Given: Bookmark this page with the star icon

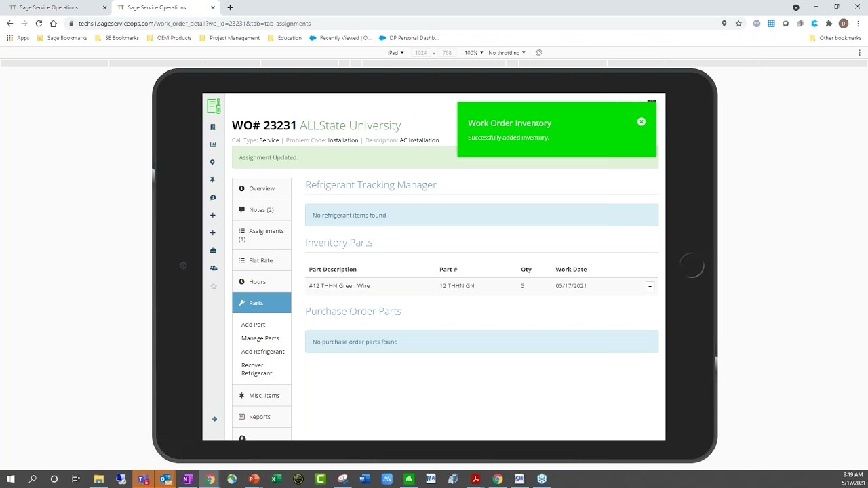Looking at the screenshot, I should tap(738, 23).
